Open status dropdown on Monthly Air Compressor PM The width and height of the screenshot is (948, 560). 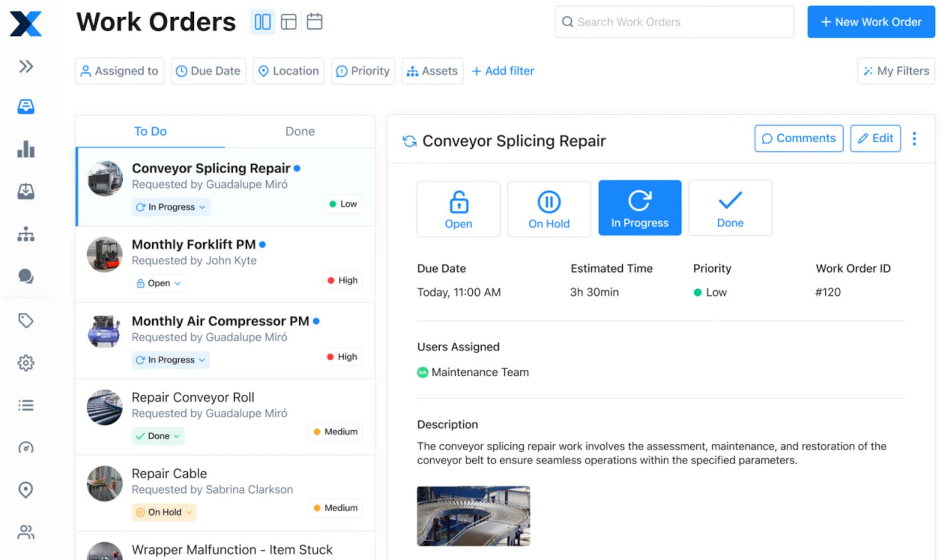171,360
